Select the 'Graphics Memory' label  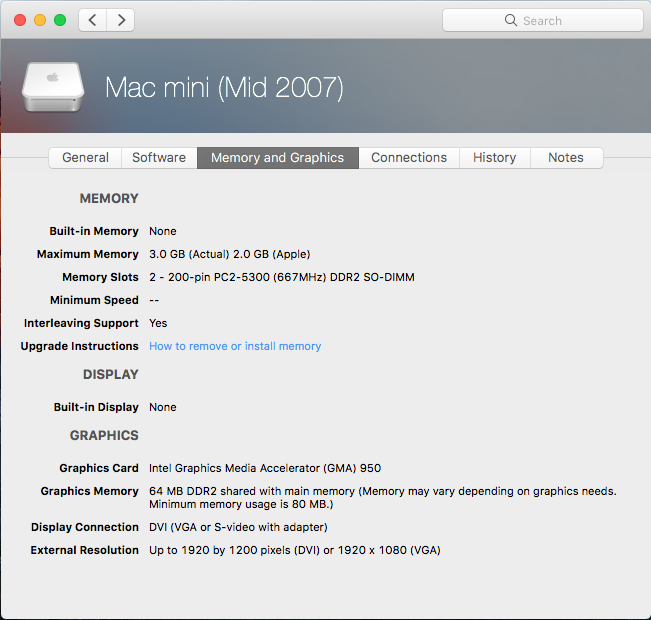coord(89,491)
